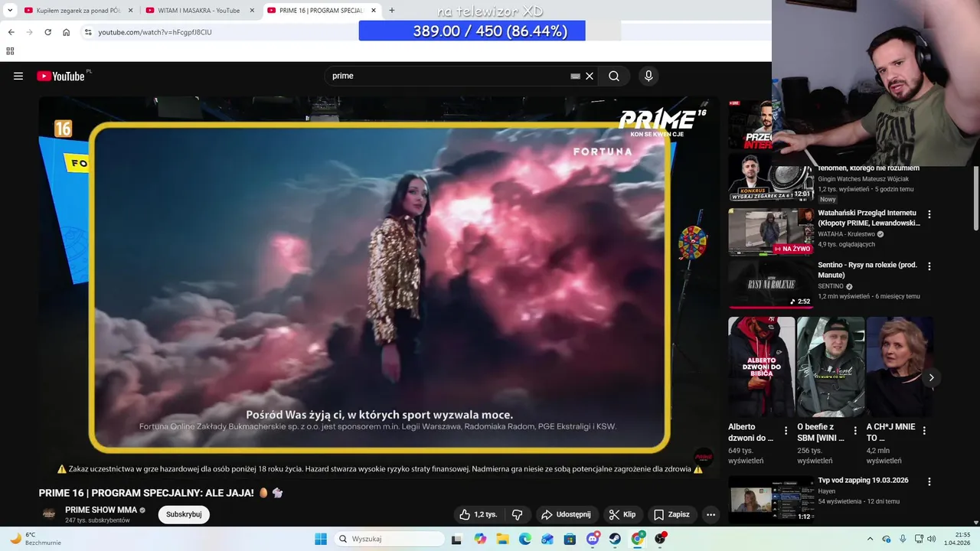Open Microsoft Edge from taskbar
Viewport: 980px width, 551px height.
point(524,539)
